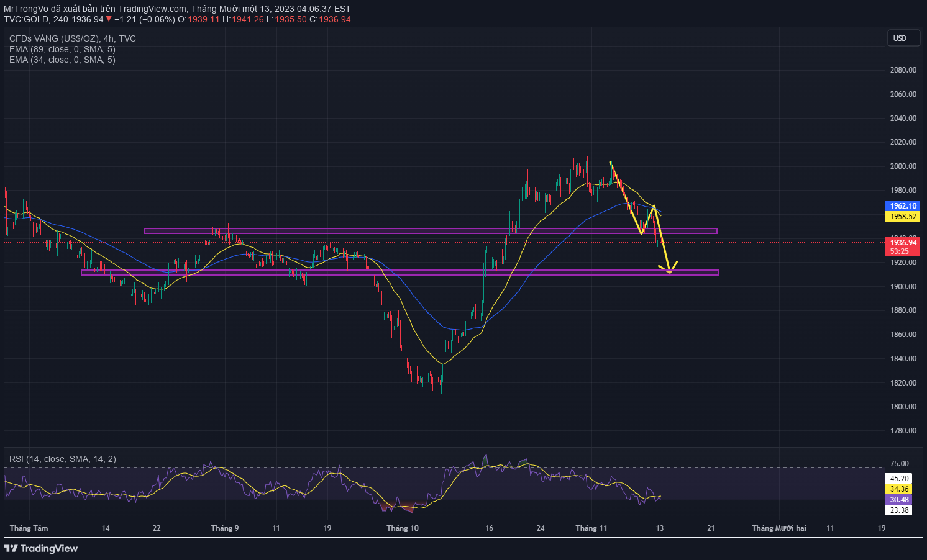Click the 2060.00 price axis label
The image size is (927, 560).
(903, 94)
